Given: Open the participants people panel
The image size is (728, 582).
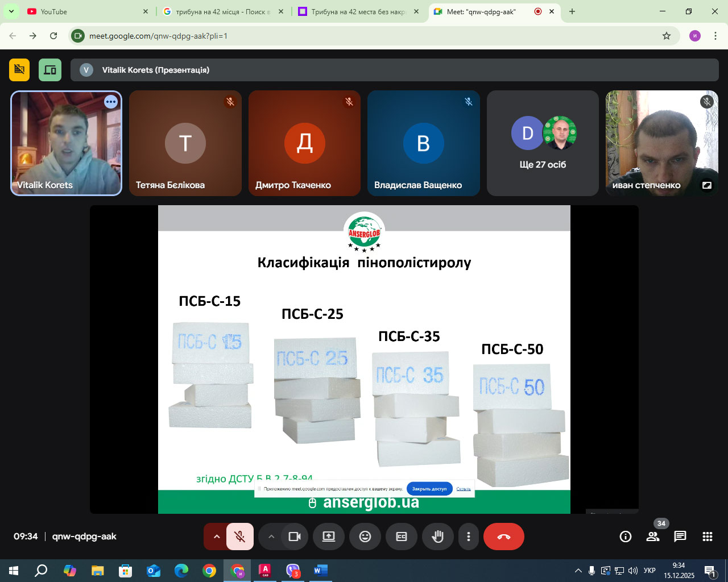Looking at the screenshot, I should click(653, 537).
